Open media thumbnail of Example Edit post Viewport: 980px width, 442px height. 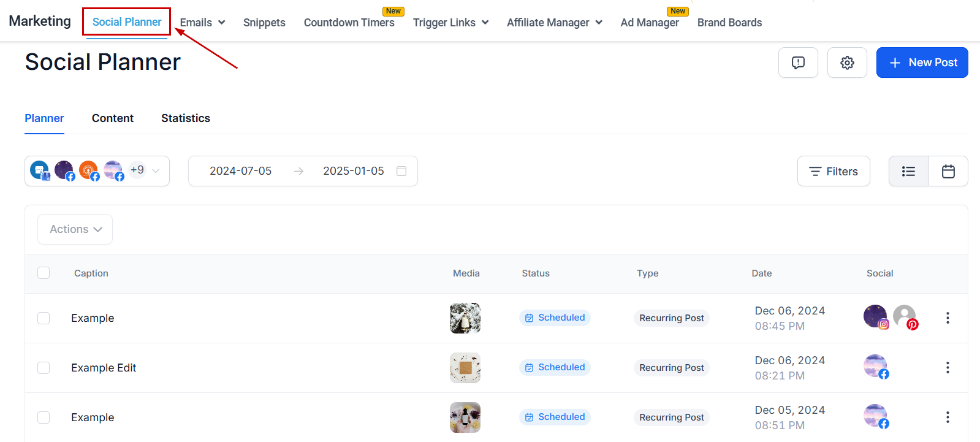click(x=465, y=368)
